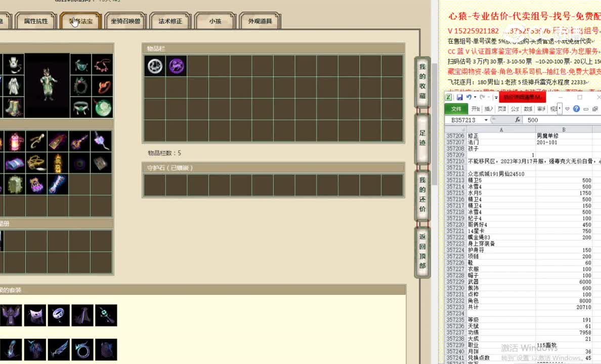The image size is (601, 364).
Task: Expand the Quick Access Toolbar customize arrow
Action: point(495,97)
